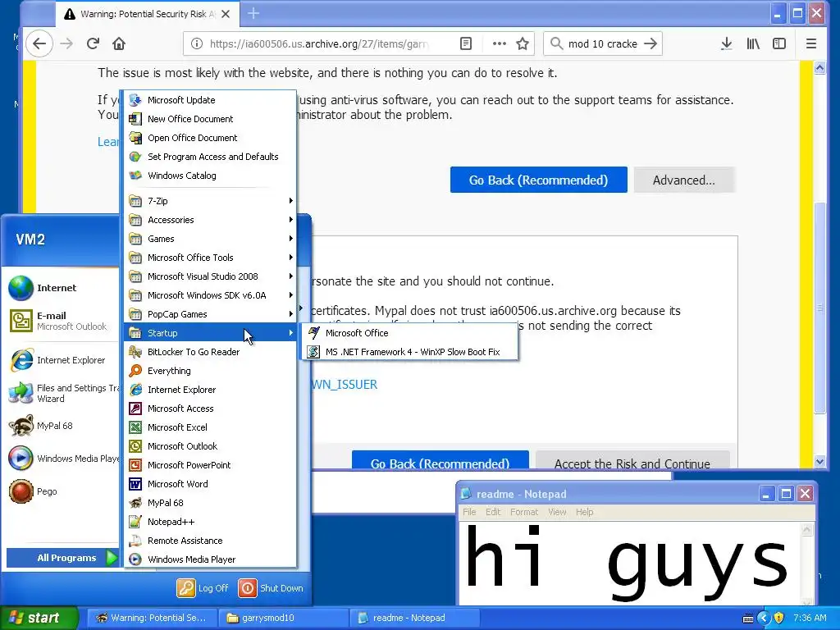This screenshot has width=840, height=630.
Task: Open the Help menu in Notepad
Action: click(x=584, y=512)
